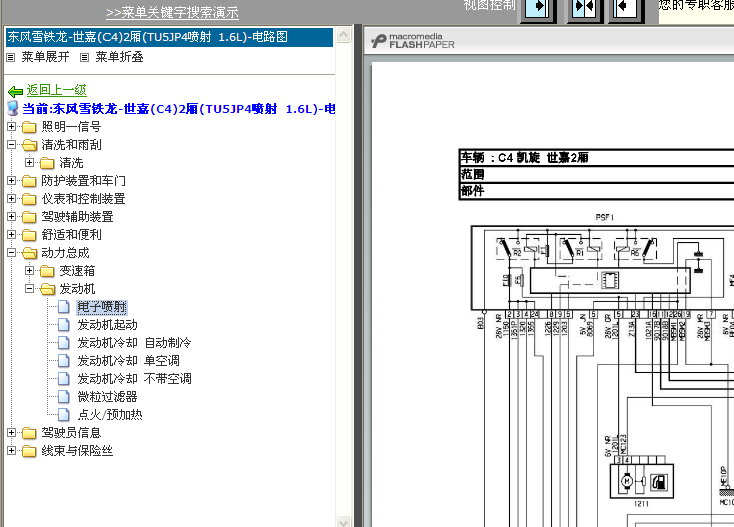Click the 驾驶辅助装置 folder icon
Viewport: 734px width, 527px height.
29,218
